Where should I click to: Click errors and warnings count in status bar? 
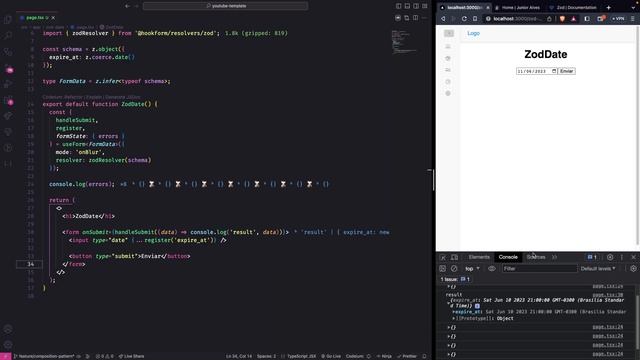pos(105,356)
